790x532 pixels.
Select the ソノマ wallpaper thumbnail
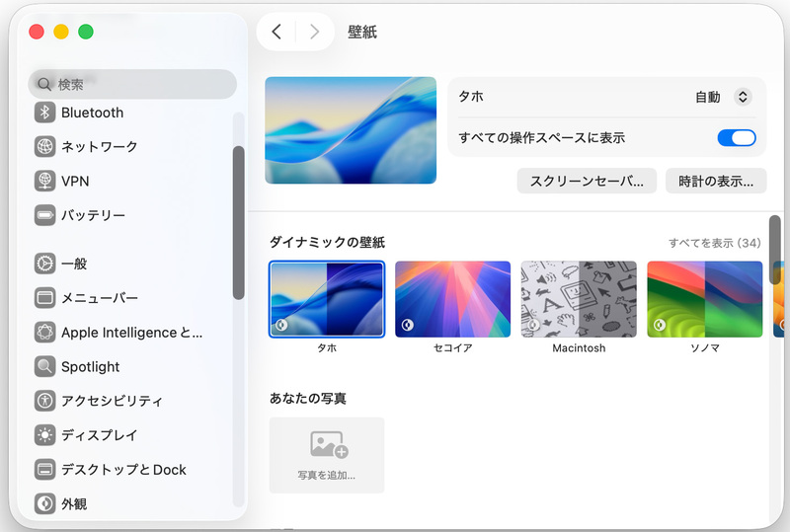coord(705,299)
